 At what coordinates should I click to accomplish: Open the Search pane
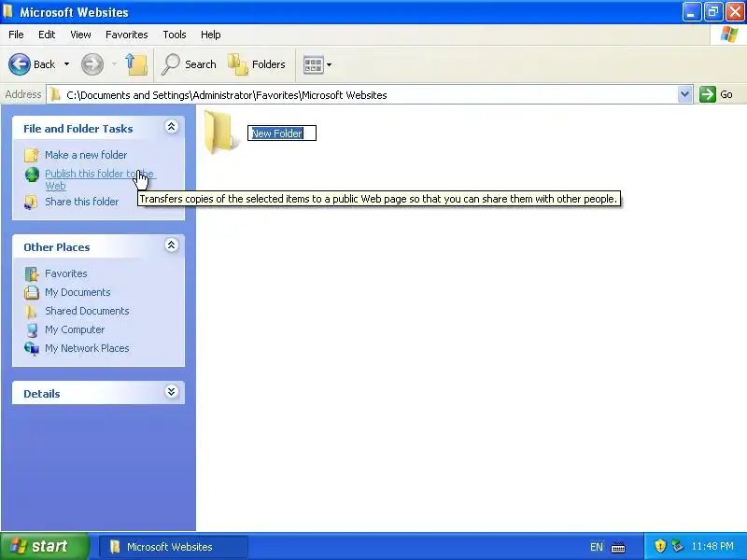190,64
